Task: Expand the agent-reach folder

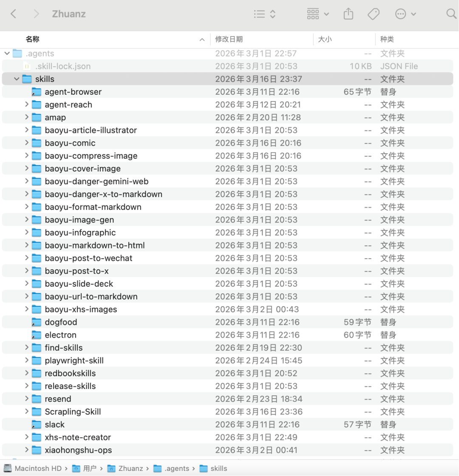Action: coord(26,105)
